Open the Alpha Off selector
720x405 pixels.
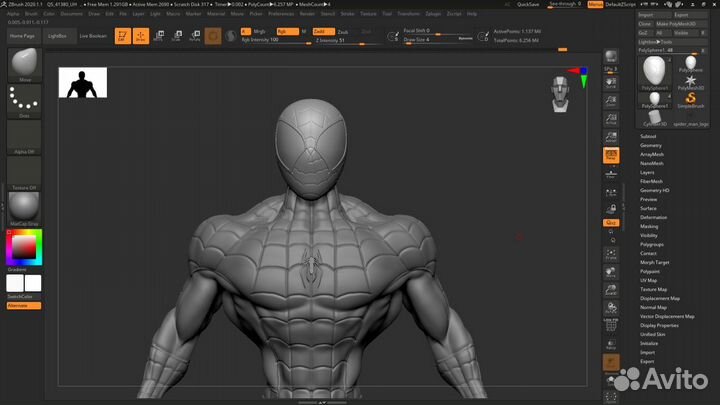click(24, 137)
